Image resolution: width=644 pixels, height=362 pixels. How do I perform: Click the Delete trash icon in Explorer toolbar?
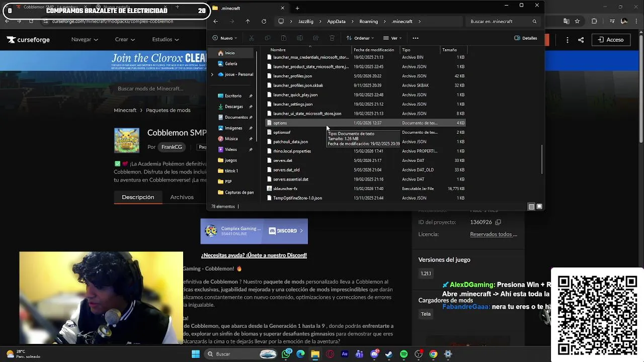[332, 38]
